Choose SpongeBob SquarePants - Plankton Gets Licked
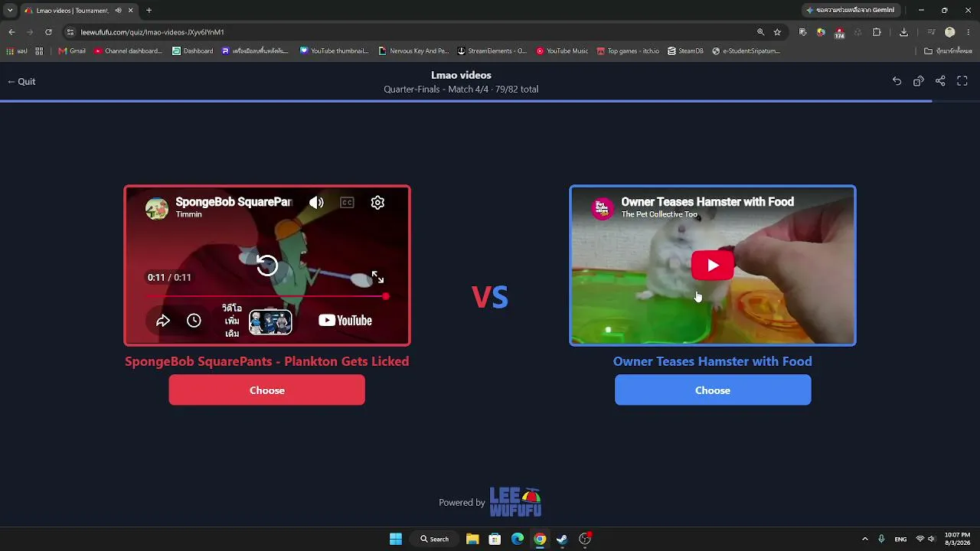 click(x=267, y=390)
